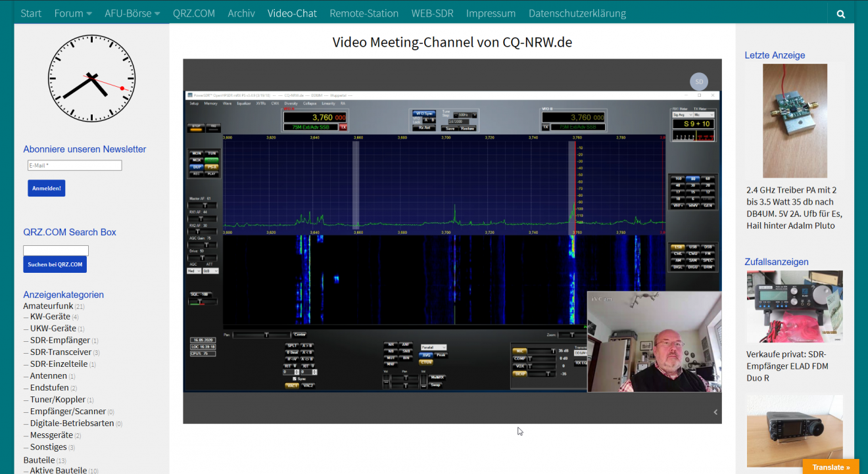Open the Memory menu in PowerSDR
This screenshot has height=474, width=868.
[210, 103]
